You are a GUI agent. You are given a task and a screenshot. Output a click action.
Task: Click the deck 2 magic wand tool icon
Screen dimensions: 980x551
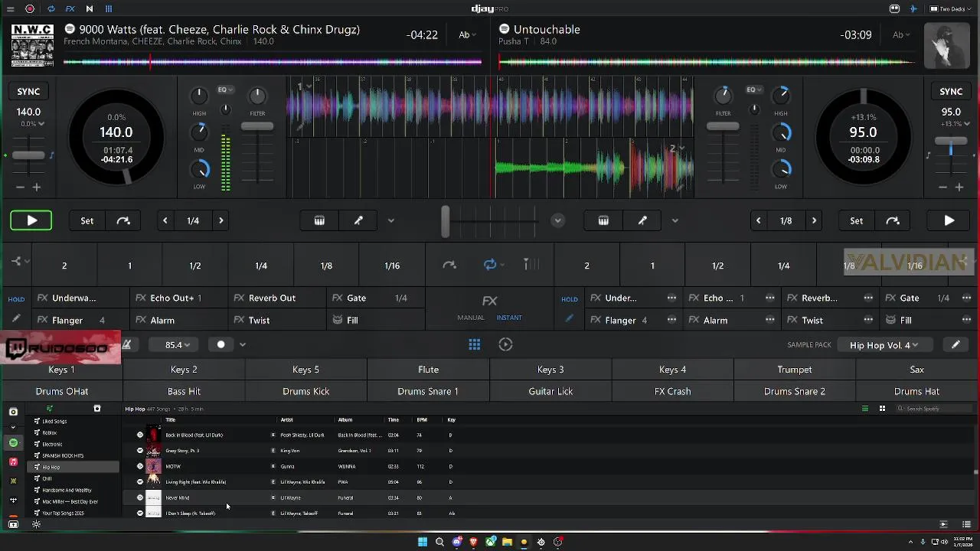(642, 220)
